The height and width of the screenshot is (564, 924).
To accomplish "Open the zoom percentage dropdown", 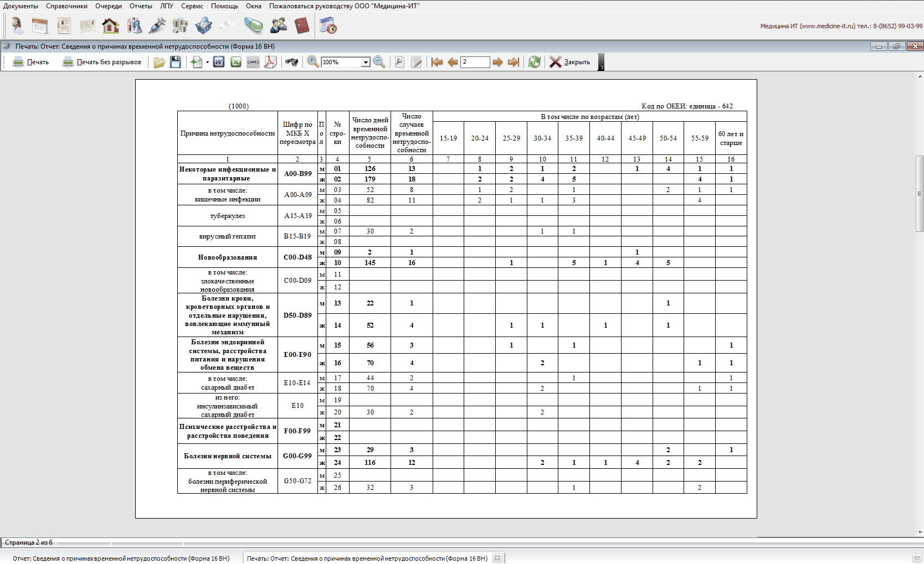I will click(366, 63).
